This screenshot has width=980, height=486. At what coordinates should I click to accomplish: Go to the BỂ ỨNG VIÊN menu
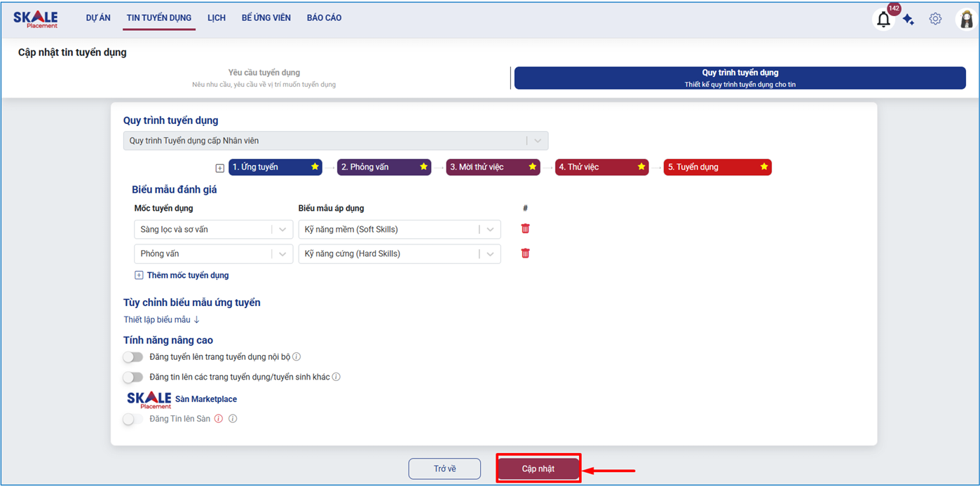point(266,18)
